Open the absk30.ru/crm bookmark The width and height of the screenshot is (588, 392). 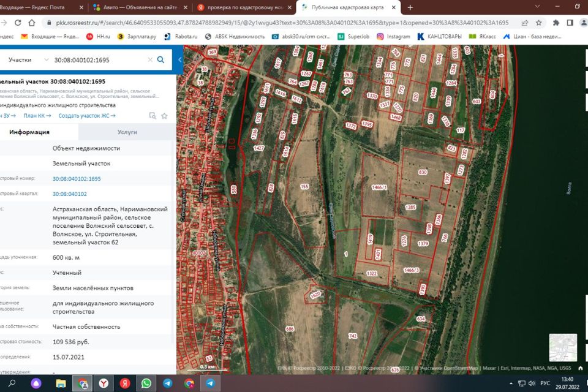[301, 36]
